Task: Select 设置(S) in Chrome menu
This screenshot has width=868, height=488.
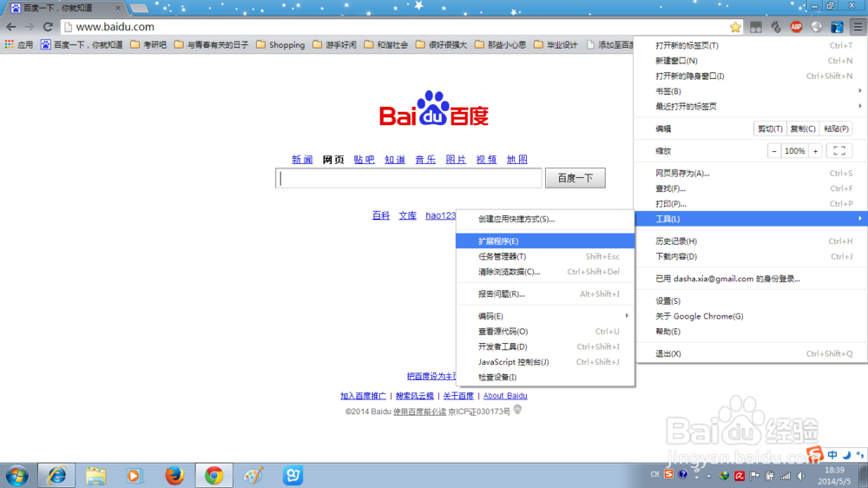Action: pos(751,300)
